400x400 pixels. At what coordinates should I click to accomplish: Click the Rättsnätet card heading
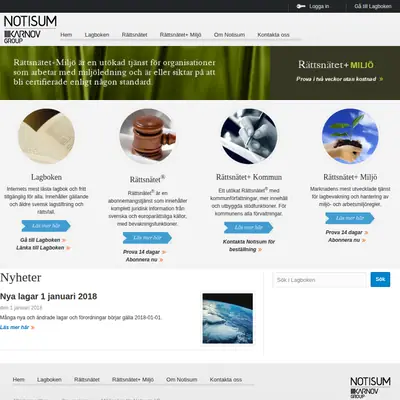tap(147, 179)
